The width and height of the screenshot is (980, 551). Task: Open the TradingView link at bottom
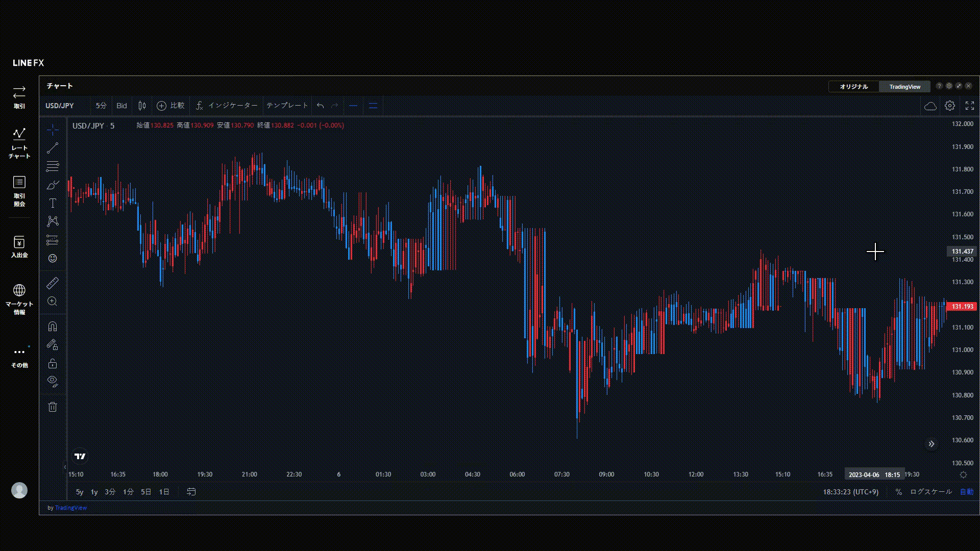pos(70,508)
